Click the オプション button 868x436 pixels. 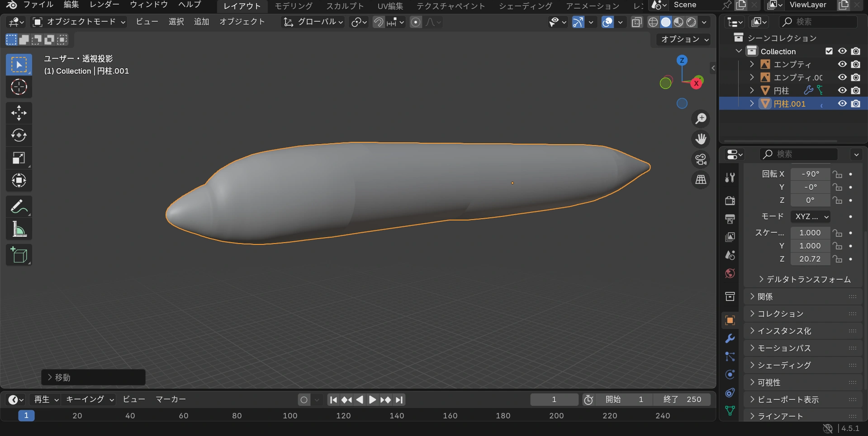pos(684,39)
